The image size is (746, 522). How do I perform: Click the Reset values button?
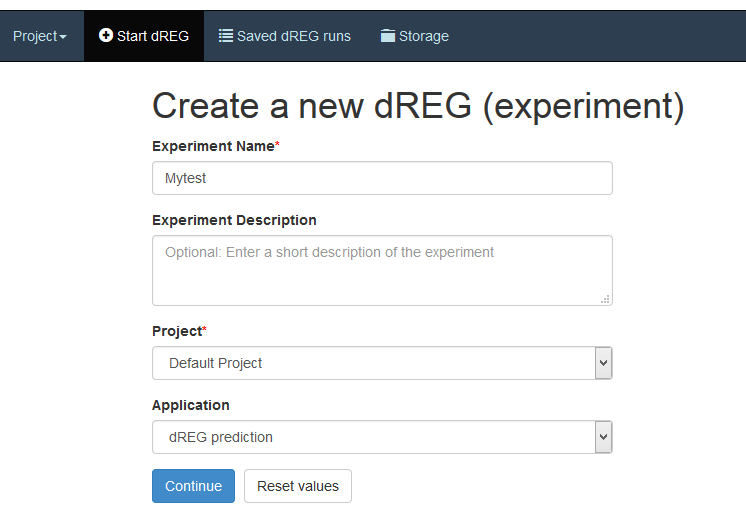coord(298,486)
